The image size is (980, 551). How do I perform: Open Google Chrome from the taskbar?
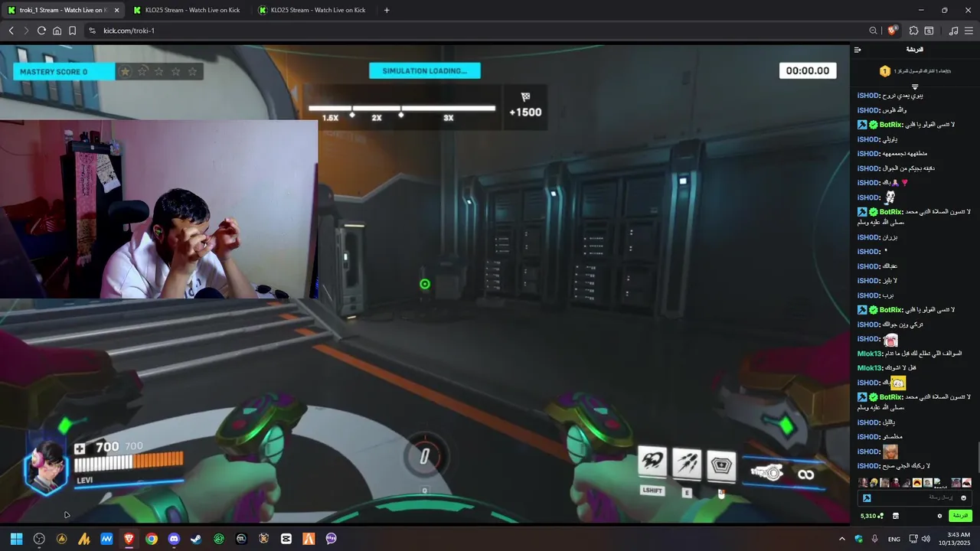pos(152,539)
